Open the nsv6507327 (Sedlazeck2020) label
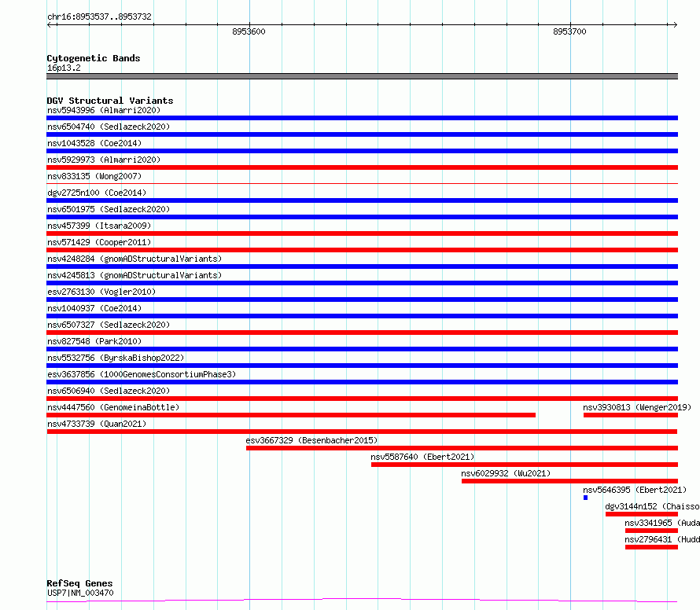This screenshot has height=610, width=700. coord(109,325)
